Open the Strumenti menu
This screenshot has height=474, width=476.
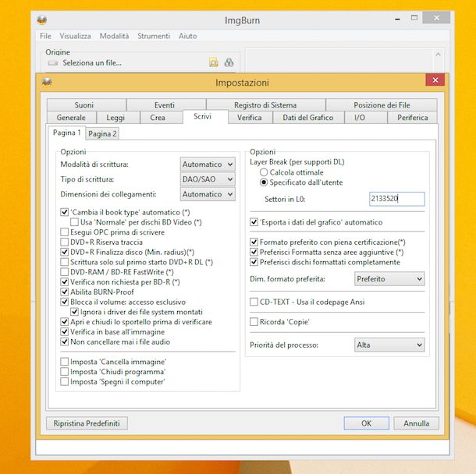[154, 36]
